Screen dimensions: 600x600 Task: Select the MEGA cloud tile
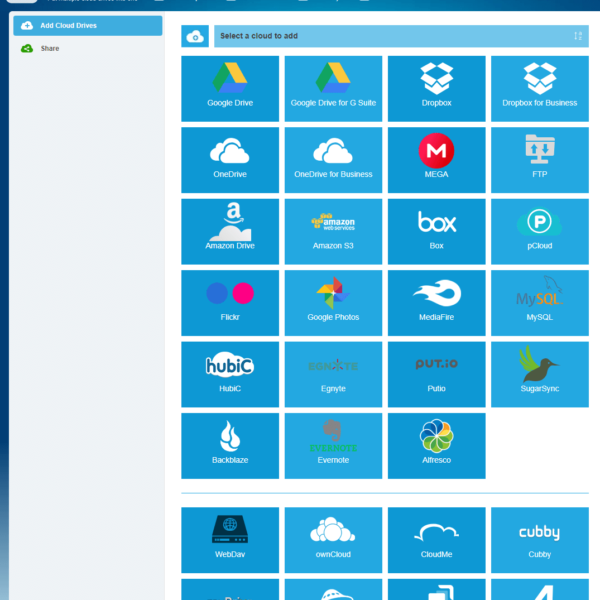(437, 160)
